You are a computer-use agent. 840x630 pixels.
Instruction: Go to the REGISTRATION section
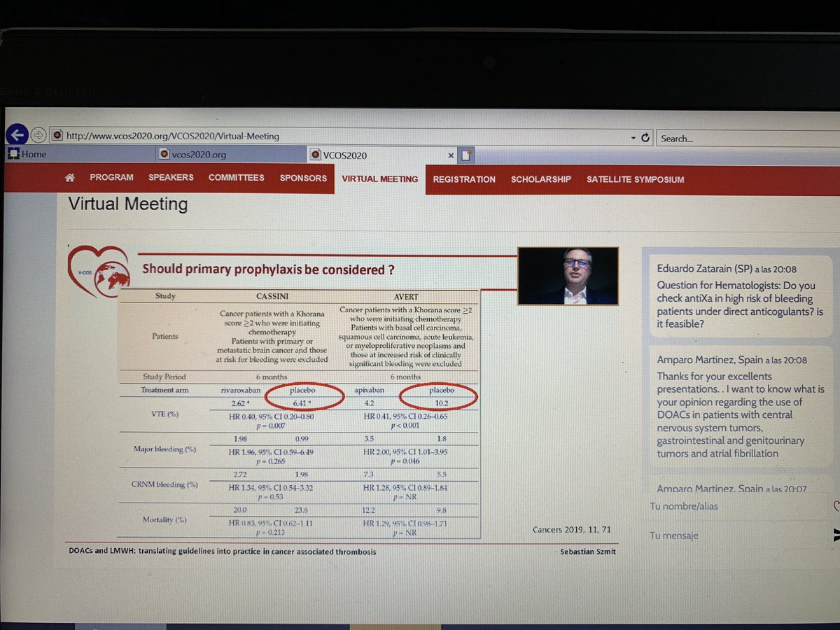pos(464,180)
